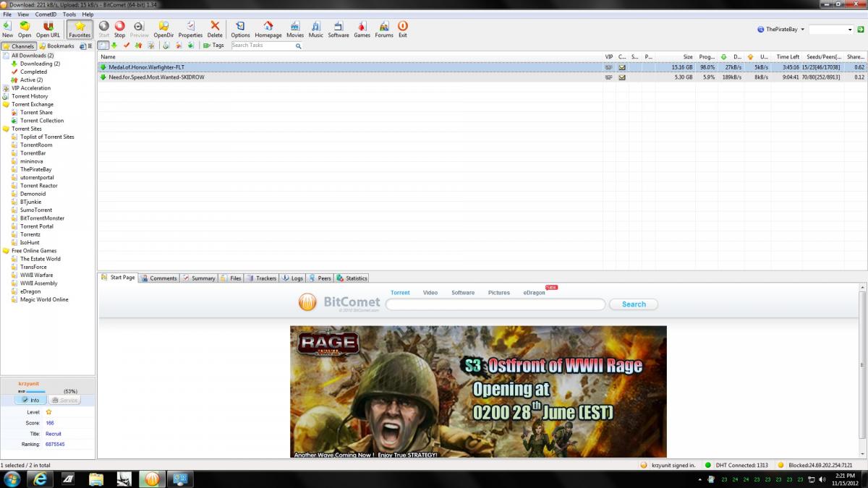The height and width of the screenshot is (488, 868).
Task: Click the Pictures link on start page
Action: [x=499, y=293]
